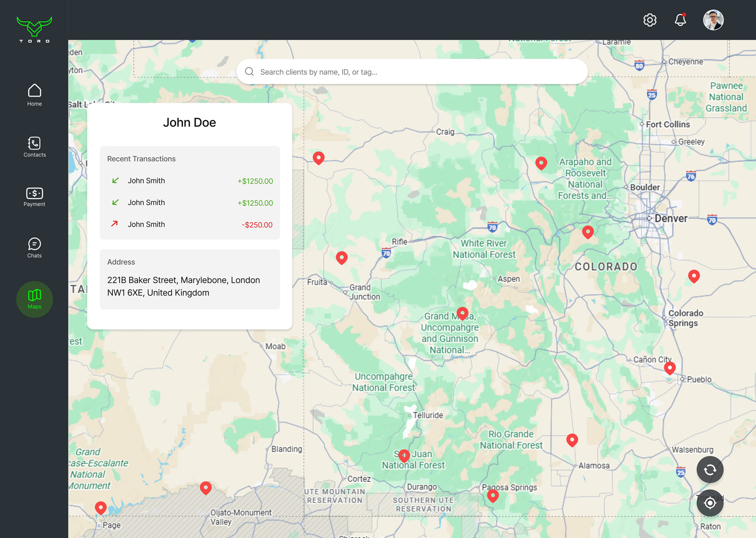Image resolution: width=756 pixels, height=538 pixels.
Task: Select the map pin near Craig
Action: tap(318, 158)
